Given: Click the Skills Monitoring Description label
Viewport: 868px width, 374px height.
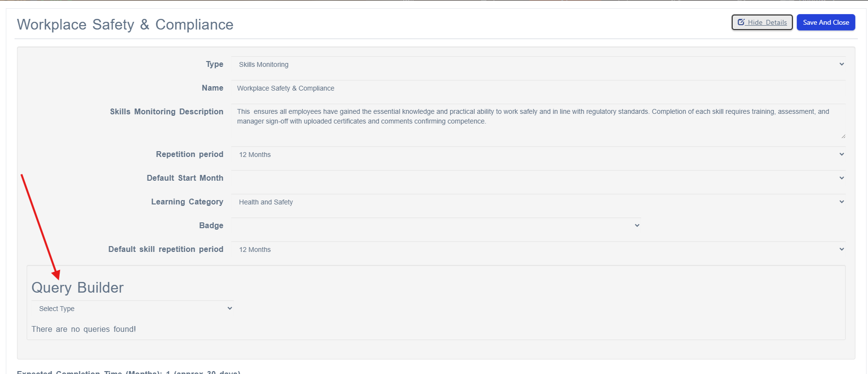Looking at the screenshot, I should 166,112.
